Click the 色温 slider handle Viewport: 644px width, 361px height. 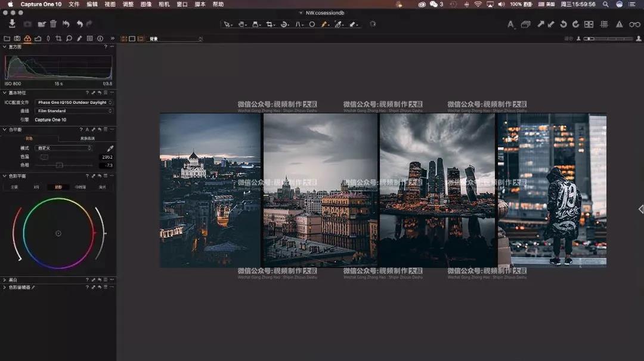44,157
